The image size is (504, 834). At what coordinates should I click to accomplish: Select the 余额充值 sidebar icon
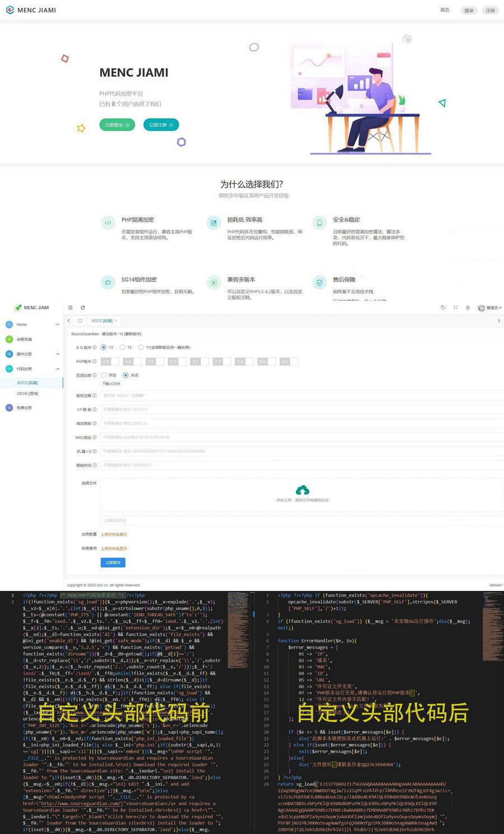tap(8, 339)
